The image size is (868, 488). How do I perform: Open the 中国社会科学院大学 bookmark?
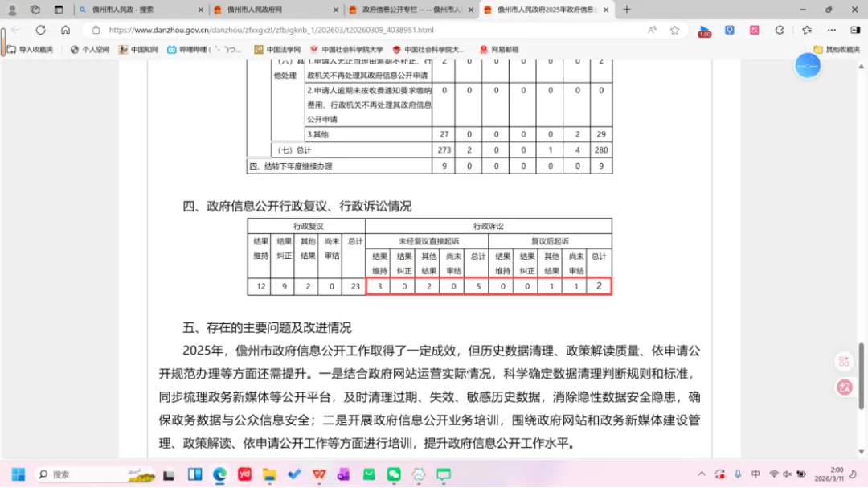coord(346,49)
